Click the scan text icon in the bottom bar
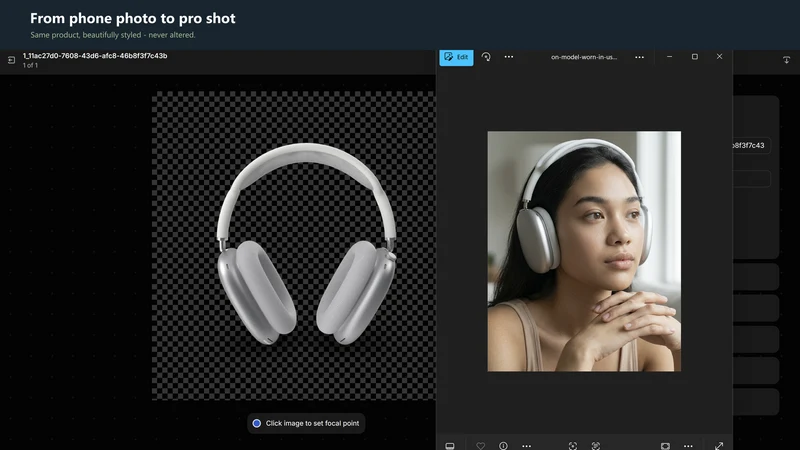The height and width of the screenshot is (450, 800). (x=595, y=445)
